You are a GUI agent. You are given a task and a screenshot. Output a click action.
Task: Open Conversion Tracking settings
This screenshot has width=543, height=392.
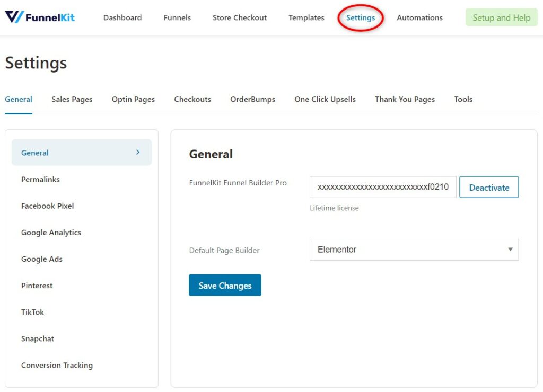pos(57,366)
